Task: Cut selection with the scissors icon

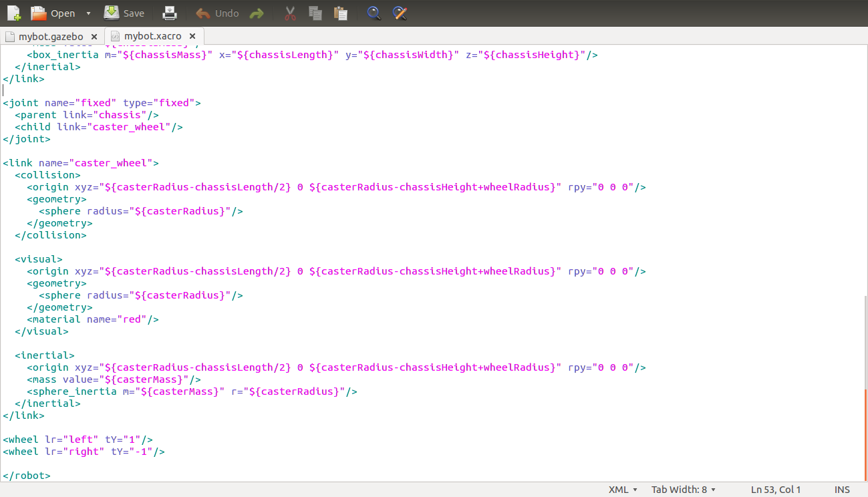Action: tap(290, 13)
